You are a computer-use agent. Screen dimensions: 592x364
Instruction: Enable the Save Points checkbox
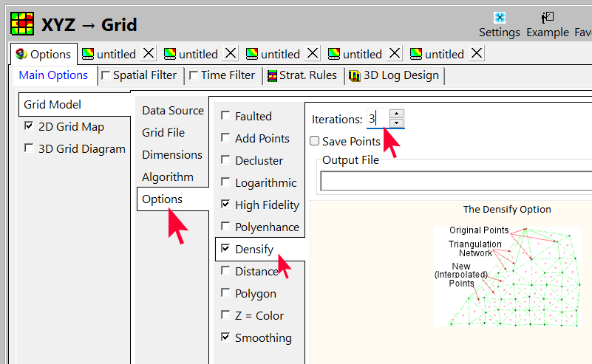pos(315,141)
